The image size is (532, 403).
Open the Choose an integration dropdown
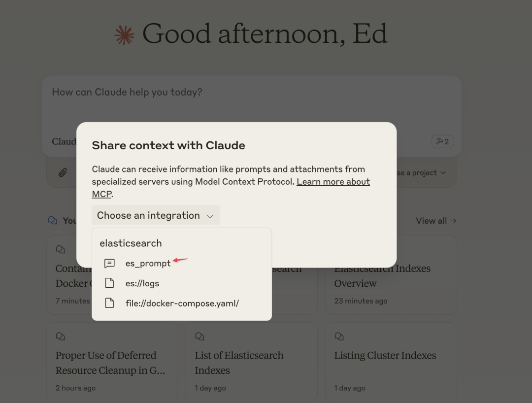point(156,215)
